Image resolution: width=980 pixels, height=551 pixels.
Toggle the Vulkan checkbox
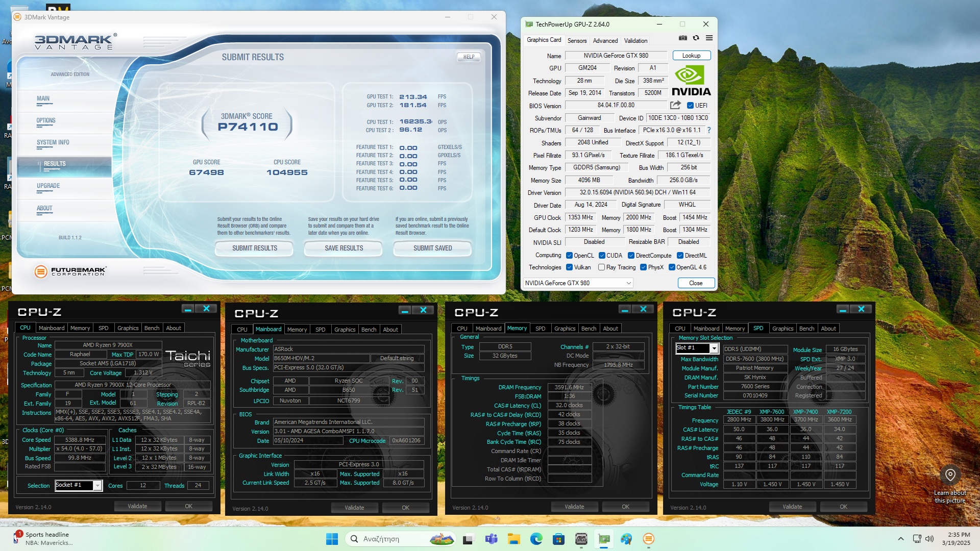569,267
